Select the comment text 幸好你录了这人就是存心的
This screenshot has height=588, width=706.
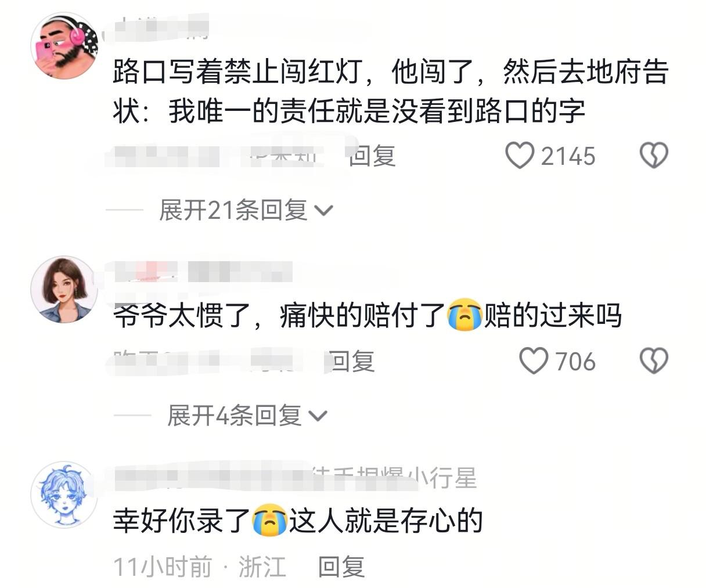[298, 520]
